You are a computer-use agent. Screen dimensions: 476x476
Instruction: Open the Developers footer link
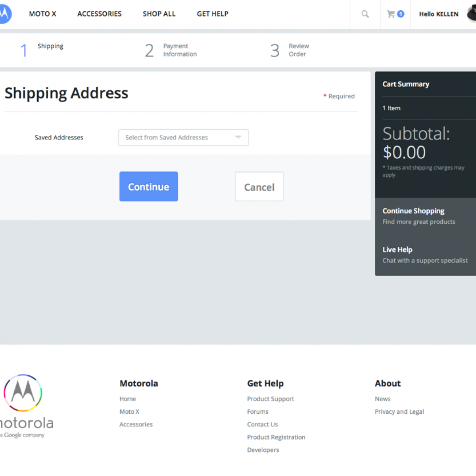tap(263, 450)
